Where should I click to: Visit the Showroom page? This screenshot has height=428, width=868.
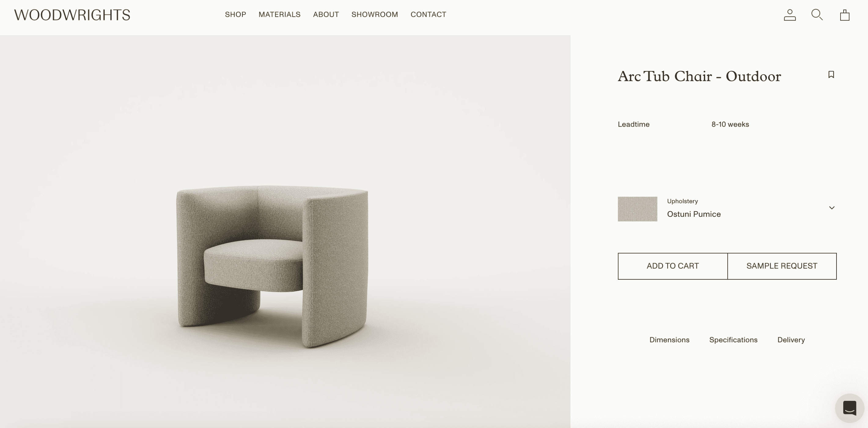(375, 14)
